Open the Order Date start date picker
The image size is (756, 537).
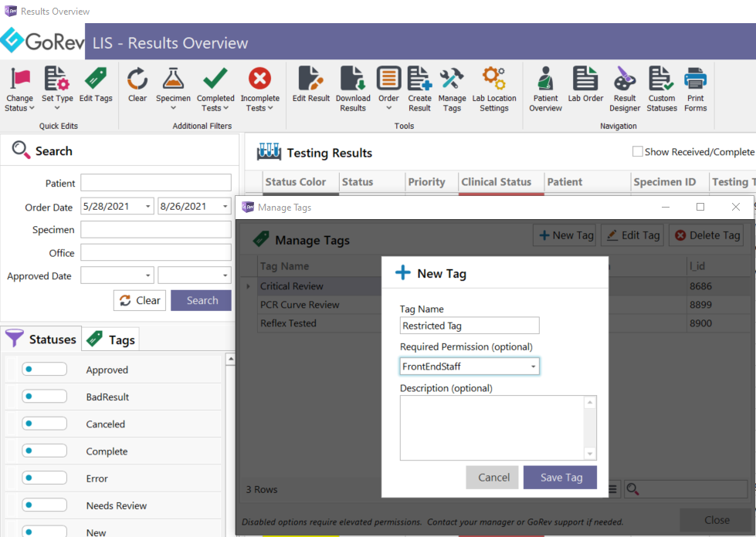click(148, 207)
